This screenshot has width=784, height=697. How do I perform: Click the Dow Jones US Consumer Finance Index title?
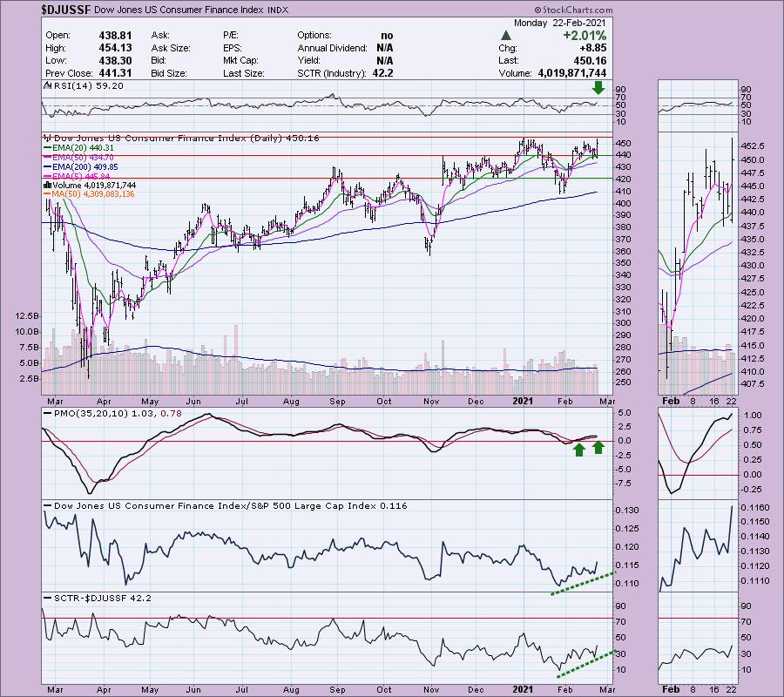click(179, 10)
